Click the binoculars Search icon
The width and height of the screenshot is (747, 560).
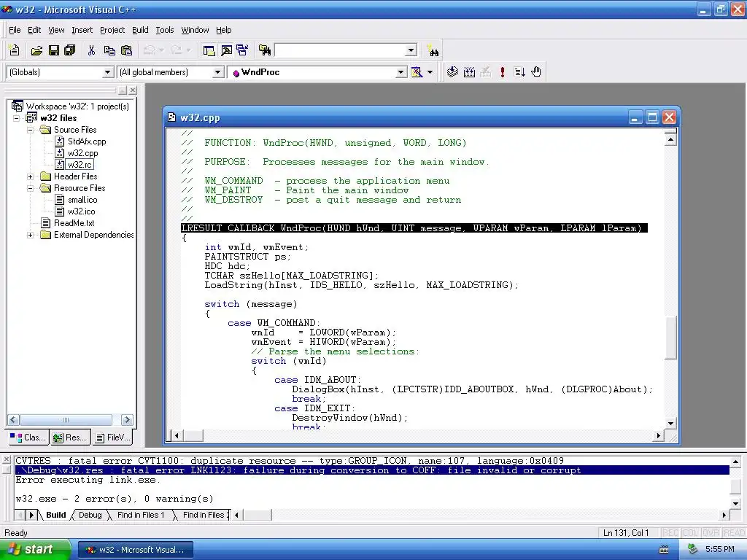433,50
